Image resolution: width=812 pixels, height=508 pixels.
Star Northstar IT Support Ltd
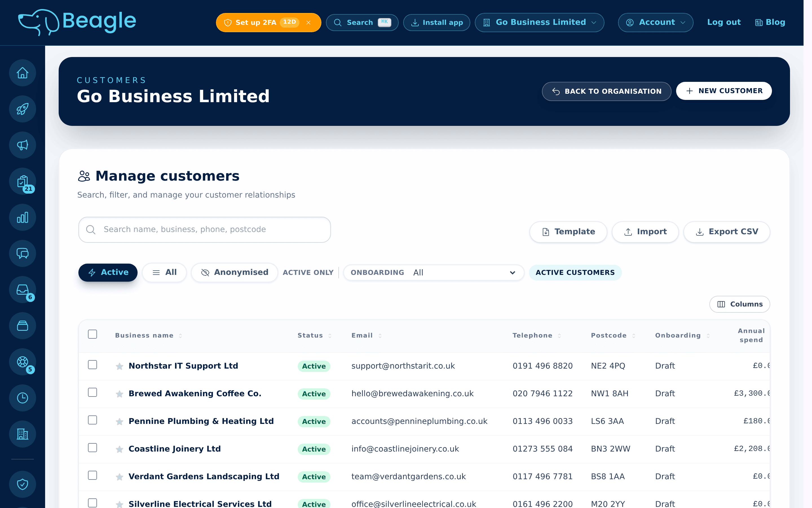(x=120, y=366)
